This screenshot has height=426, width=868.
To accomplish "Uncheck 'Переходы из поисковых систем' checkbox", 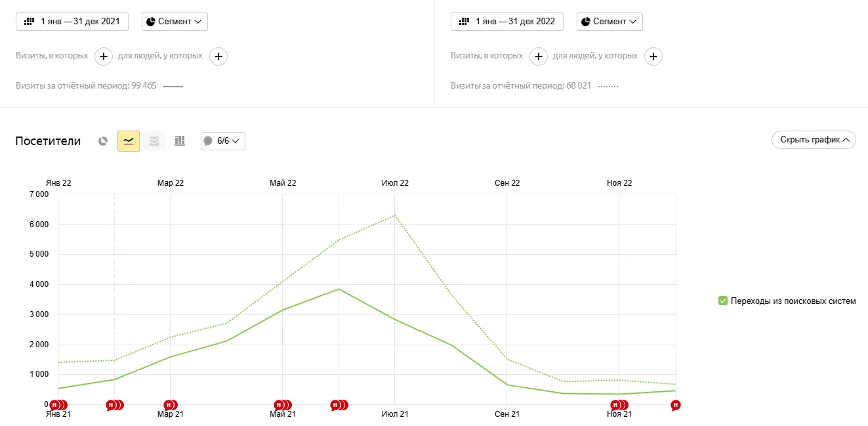I will coord(723,301).
